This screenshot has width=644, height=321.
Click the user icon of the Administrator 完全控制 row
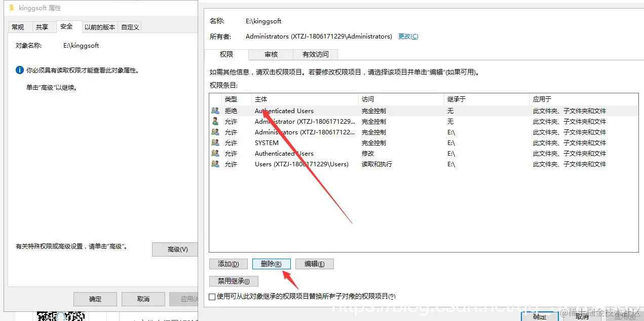215,121
